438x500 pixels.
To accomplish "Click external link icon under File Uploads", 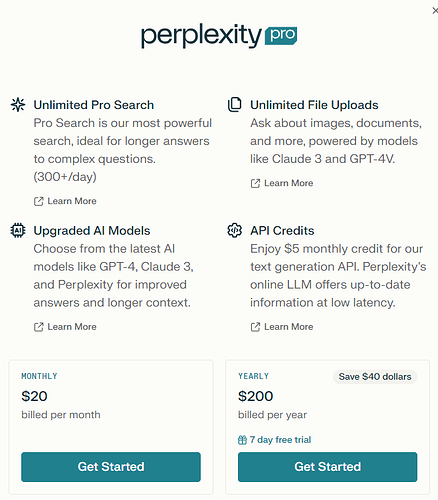I will 255,183.
